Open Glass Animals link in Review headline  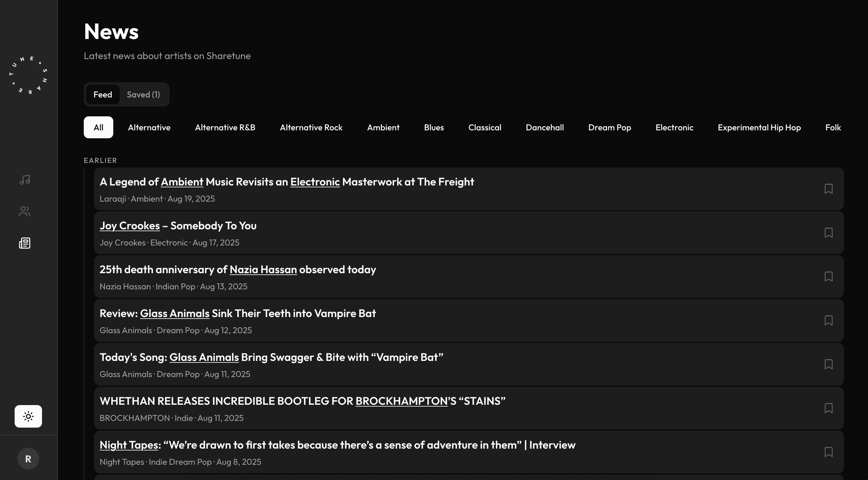pos(175,313)
